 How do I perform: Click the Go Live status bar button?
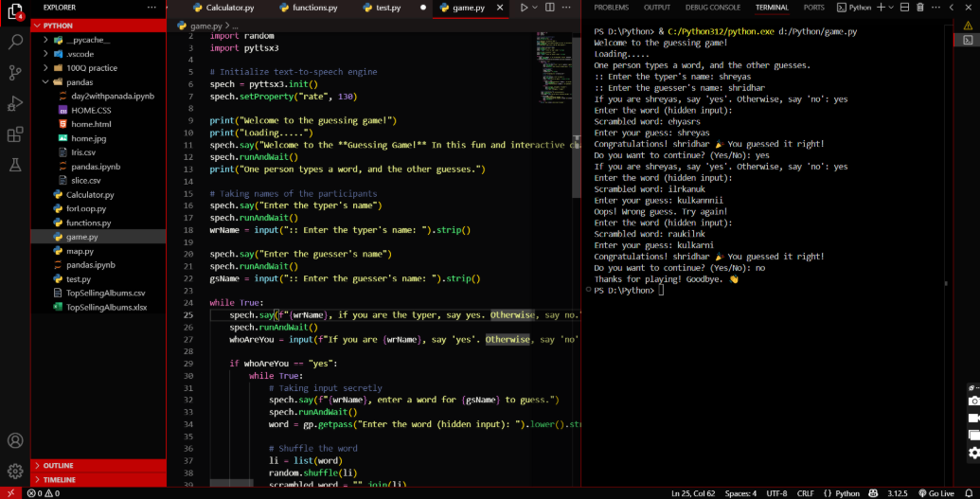click(x=935, y=493)
